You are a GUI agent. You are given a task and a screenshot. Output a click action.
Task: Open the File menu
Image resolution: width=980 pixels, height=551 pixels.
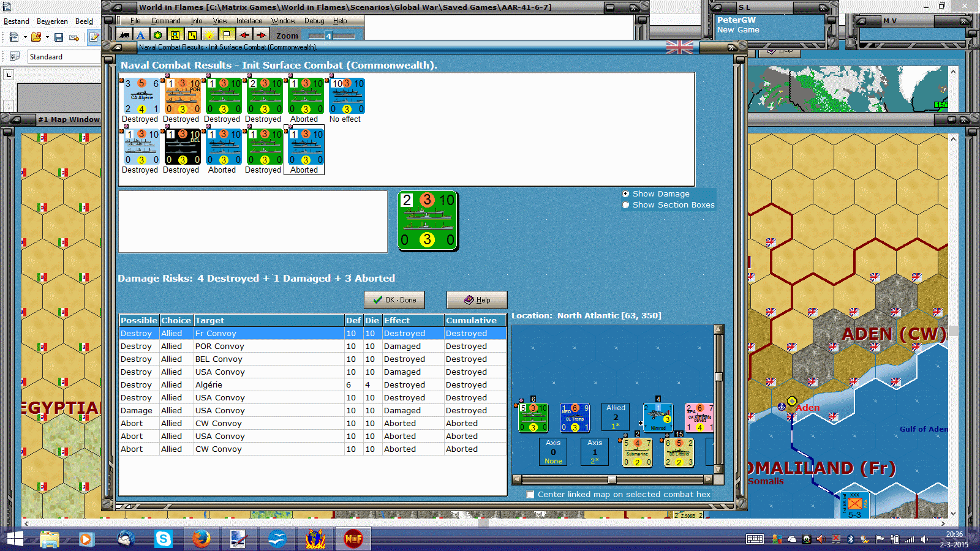tap(135, 21)
